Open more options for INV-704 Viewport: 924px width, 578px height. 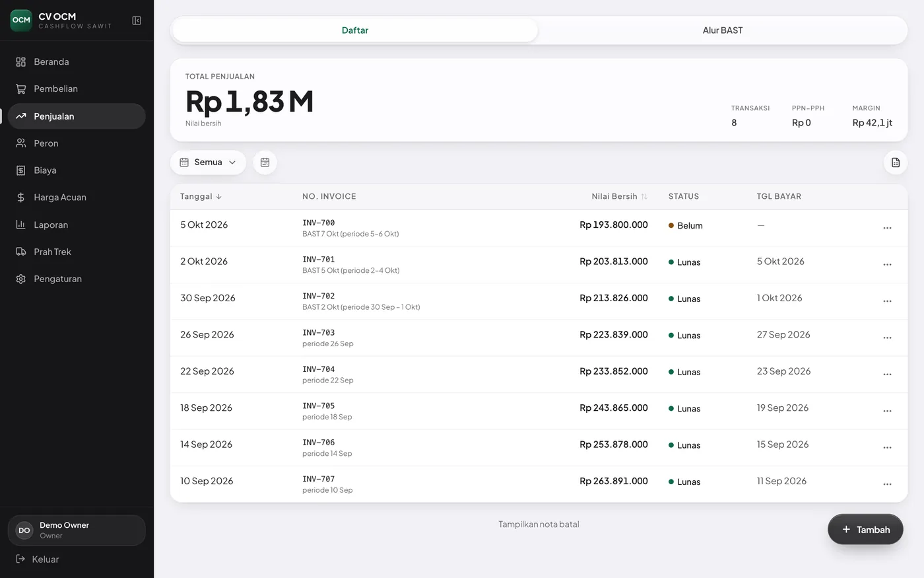[887, 375]
